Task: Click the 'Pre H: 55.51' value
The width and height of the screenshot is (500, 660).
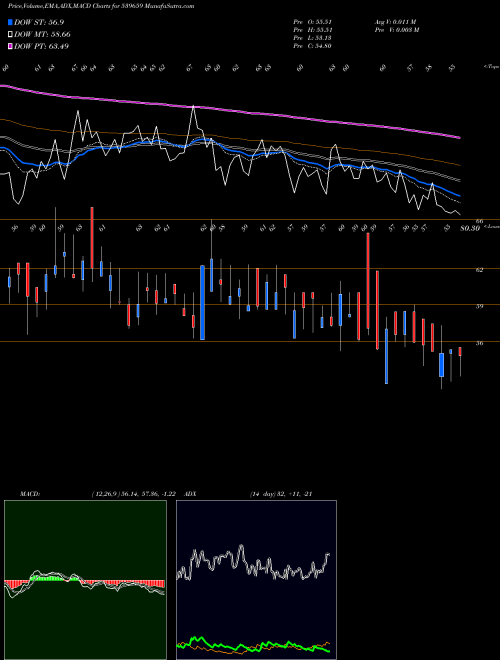Action: click(313, 29)
